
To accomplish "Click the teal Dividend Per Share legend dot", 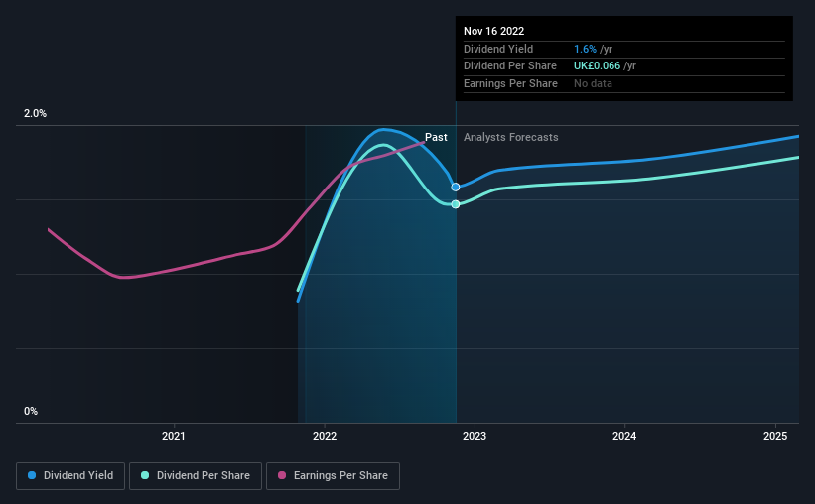I will pos(145,475).
